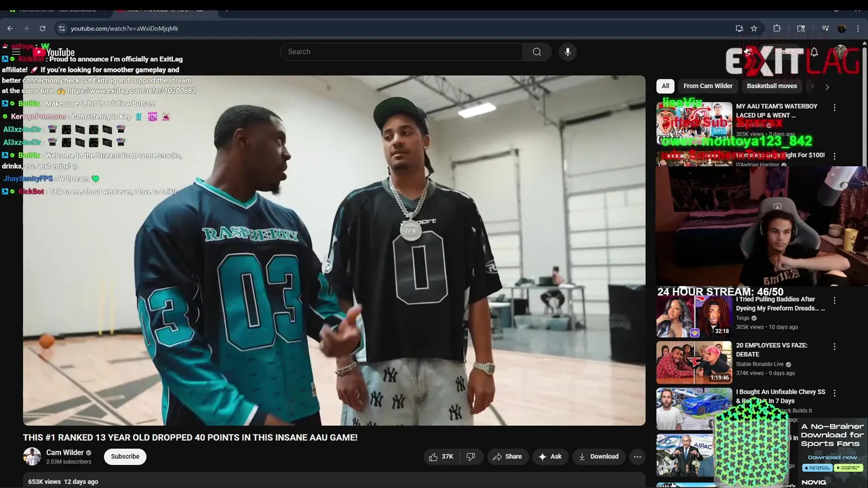Open more actions ellipsis beside Download
This screenshot has height=488, width=868.
[637, 457]
